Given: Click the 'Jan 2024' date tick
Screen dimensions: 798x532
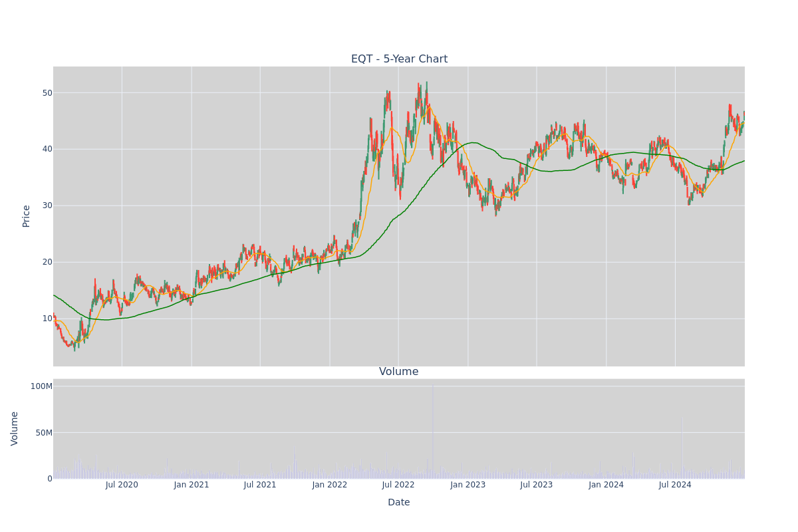Looking at the screenshot, I should pyautogui.click(x=606, y=485).
